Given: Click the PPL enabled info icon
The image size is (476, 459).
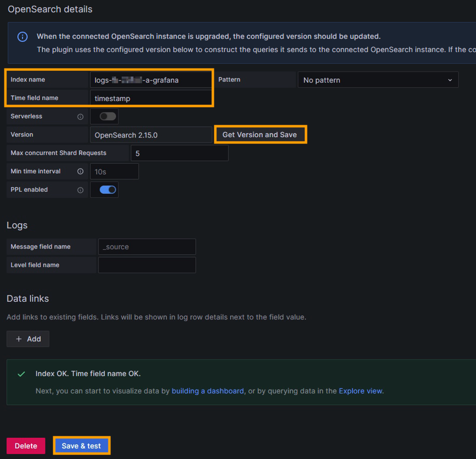Looking at the screenshot, I should click(x=80, y=190).
